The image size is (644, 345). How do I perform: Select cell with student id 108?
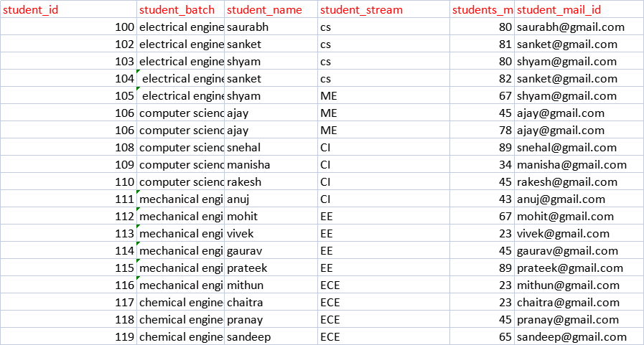(68, 147)
